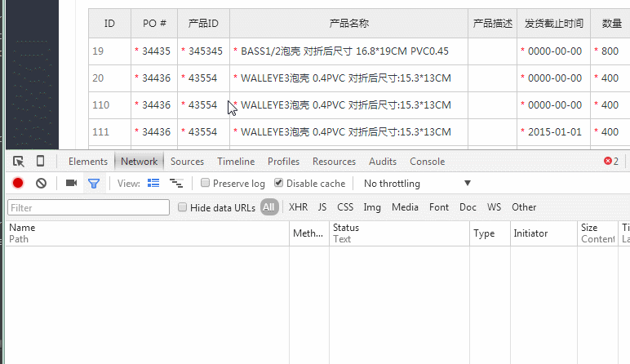Select the ID 20 cell
The image size is (630, 364).
tap(109, 78)
